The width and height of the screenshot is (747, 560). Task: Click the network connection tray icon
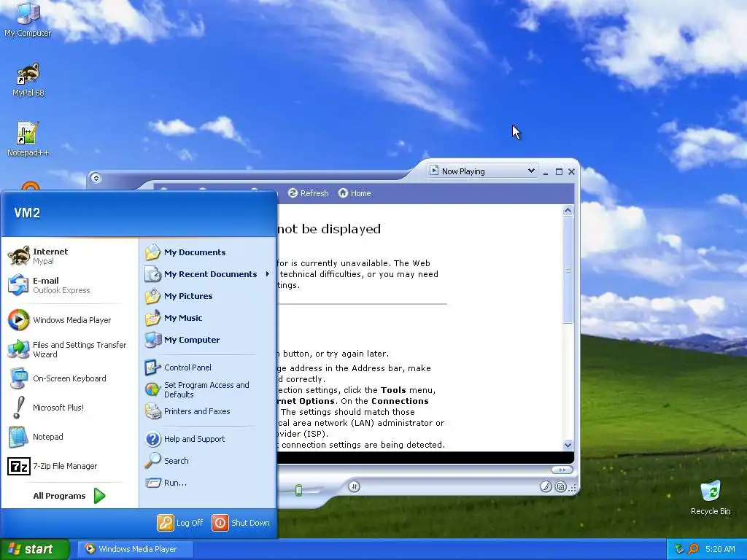click(x=679, y=549)
